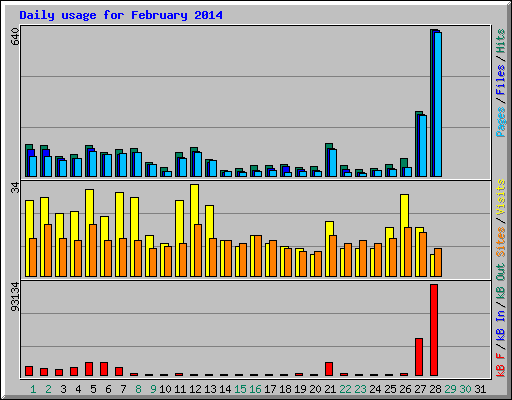Click the yellow visits bar for day 1
This screenshot has width=512, height=400.
click(x=28, y=238)
